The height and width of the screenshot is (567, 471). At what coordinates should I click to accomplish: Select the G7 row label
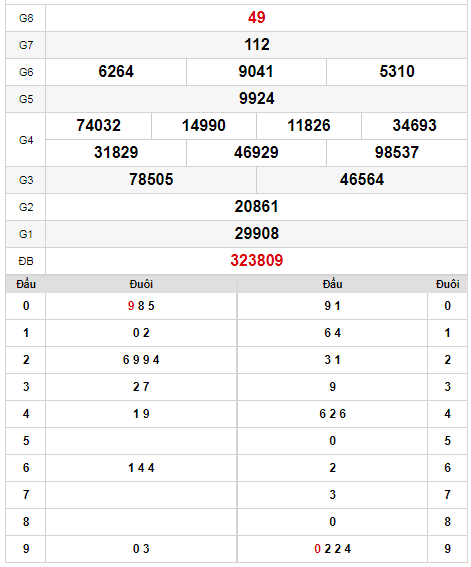click(x=26, y=45)
